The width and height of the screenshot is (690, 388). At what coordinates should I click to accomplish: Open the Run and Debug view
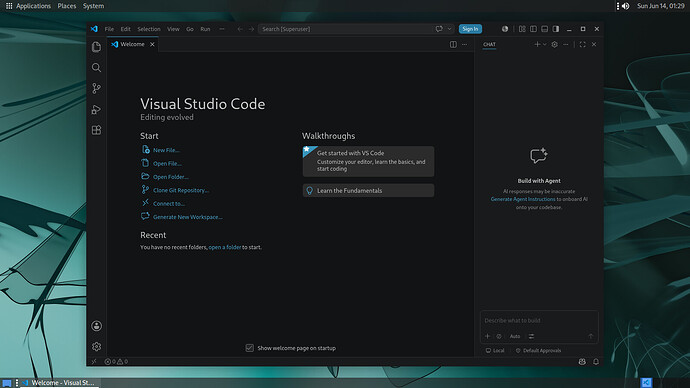point(96,109)
